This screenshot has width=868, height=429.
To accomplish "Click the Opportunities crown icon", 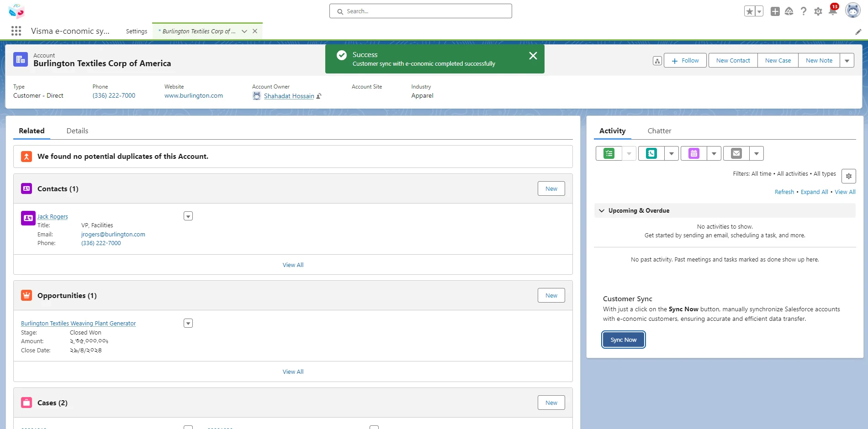I will click(x=26, y=295).
